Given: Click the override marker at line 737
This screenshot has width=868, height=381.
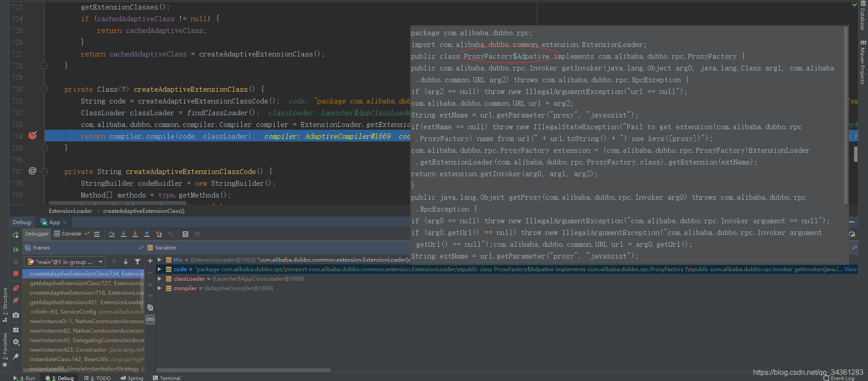Looking at the screenshot, I should coord(33,171).
